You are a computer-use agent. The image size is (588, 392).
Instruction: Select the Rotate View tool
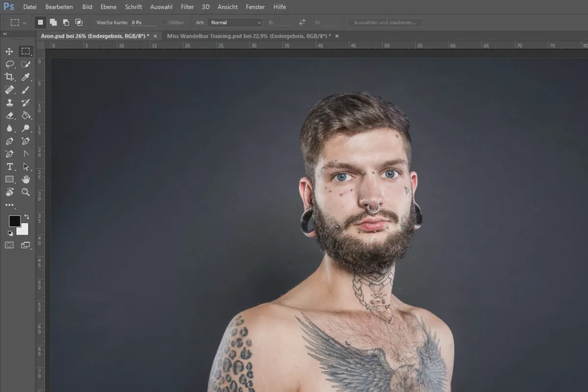[9, 192]
